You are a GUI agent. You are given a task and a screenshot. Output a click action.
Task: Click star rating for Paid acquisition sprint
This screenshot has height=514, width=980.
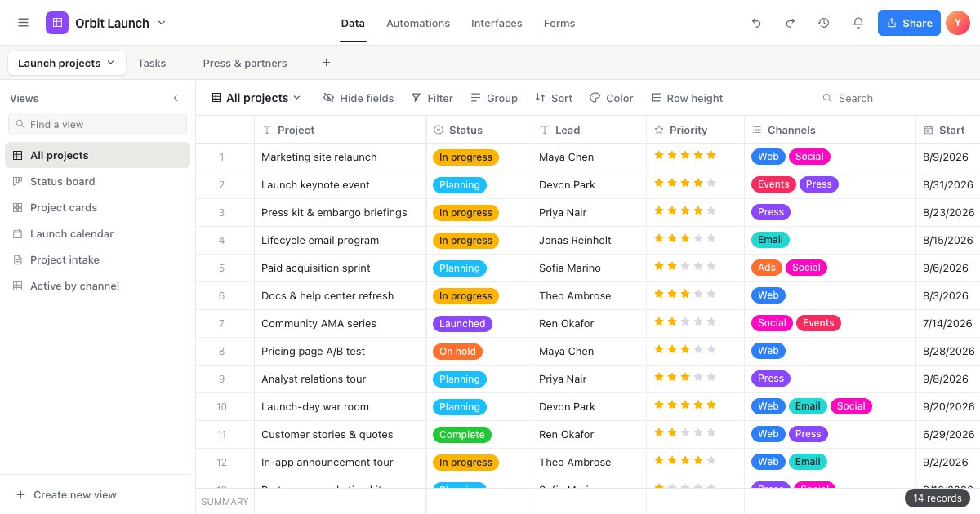pyautogui.click(x=685, y=266)
